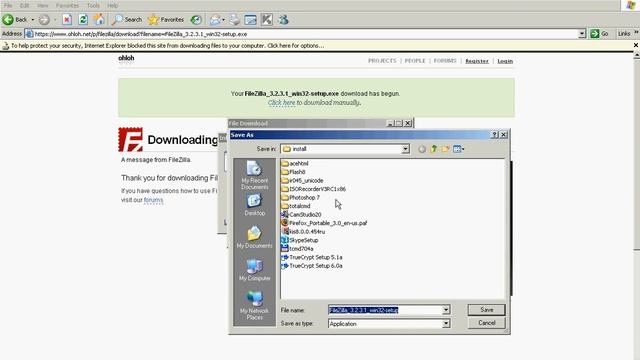640x360 pixels.
Task: Select the SkypeSetup file
Action: pos(300,240)
